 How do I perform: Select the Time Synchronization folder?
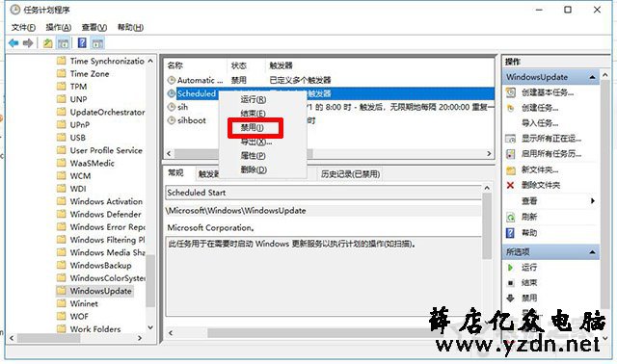(x=100, y=61)
